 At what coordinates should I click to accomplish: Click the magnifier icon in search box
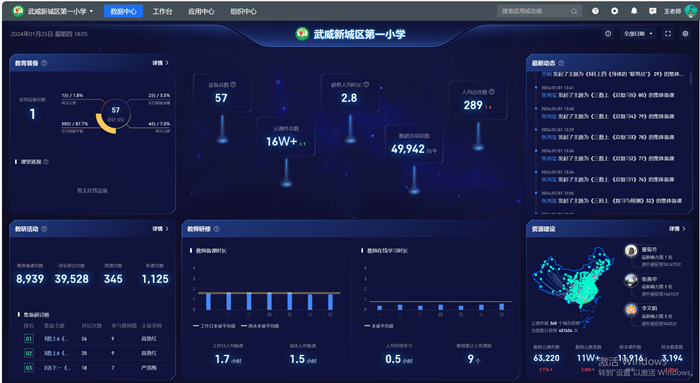pos(574,12)
